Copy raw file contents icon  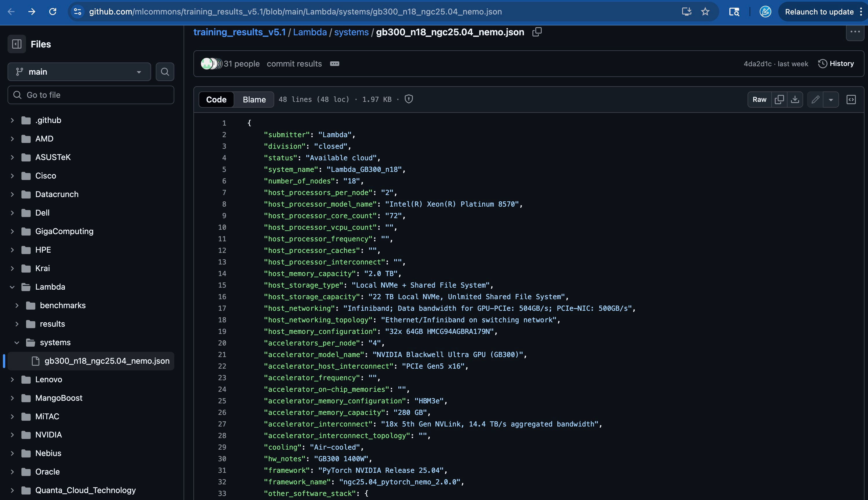pos(779,100)
